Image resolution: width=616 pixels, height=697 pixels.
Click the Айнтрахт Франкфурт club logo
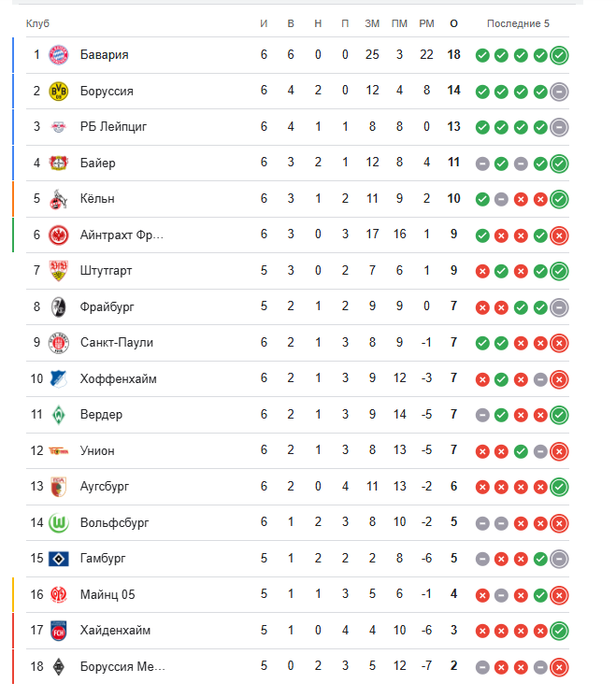pos(59,235)
